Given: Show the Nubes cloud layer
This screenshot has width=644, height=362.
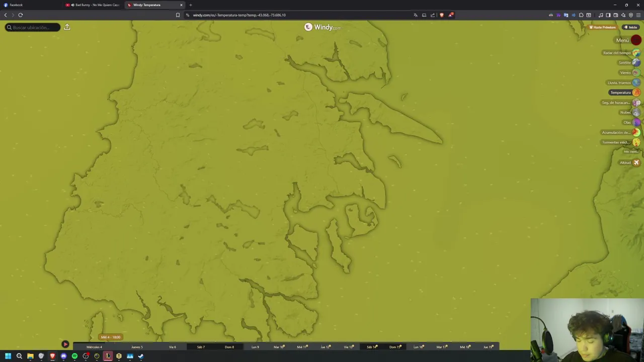Looking at the screenshot, I should coord(630,113).
